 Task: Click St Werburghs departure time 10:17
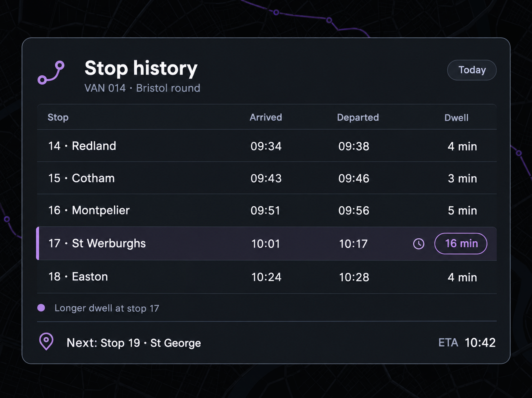(x=354, y=244)
